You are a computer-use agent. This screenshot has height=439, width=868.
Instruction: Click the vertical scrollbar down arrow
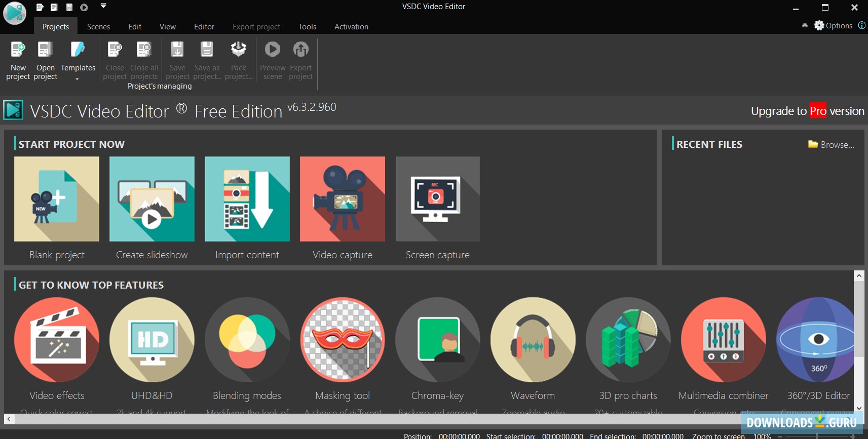pyautogui.click(x=859, y=408)
